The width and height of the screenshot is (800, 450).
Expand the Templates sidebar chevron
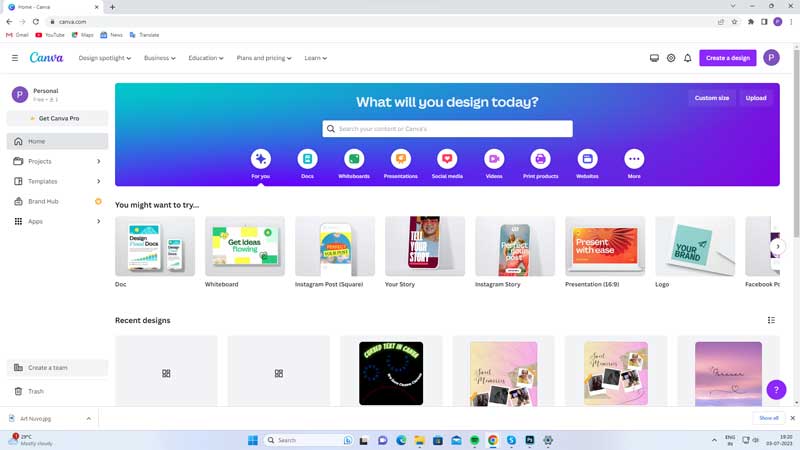[98, 181]
